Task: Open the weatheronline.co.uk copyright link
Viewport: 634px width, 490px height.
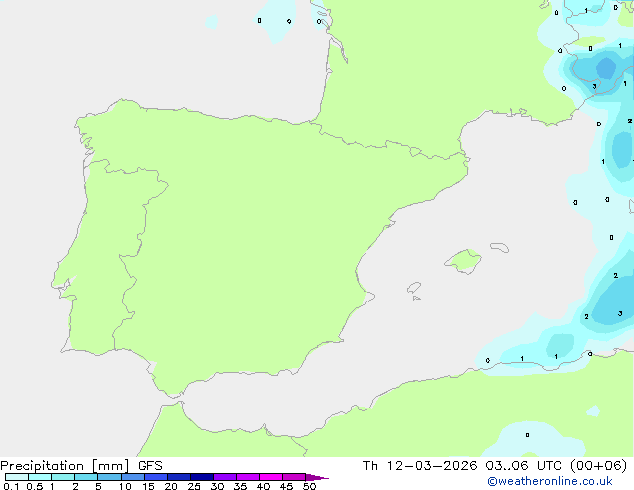Action: [549, 481]
